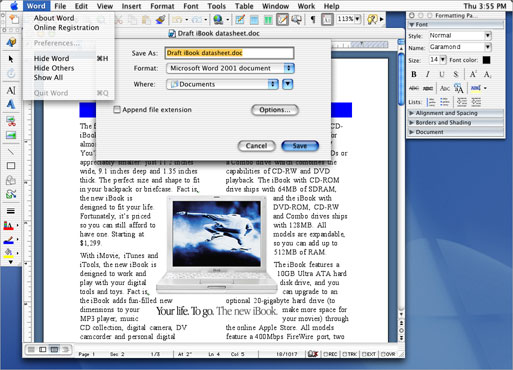
Task: Toggle the Drawing toolbar icon
Action: (x=282, y=20)
